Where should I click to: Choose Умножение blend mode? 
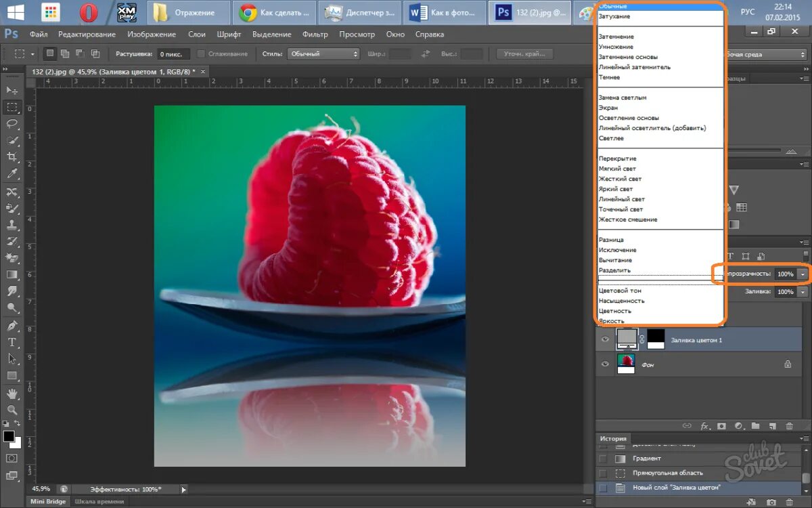pos(616,47)
